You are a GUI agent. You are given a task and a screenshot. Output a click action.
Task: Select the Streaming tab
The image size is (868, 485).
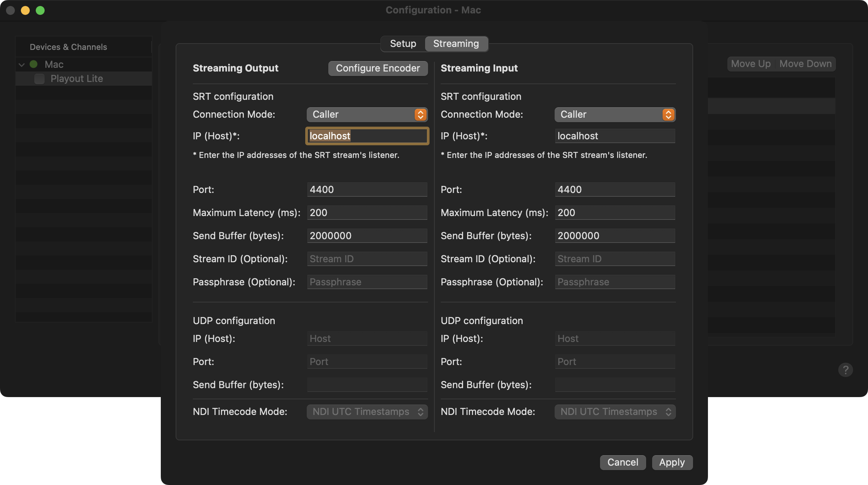456,44
